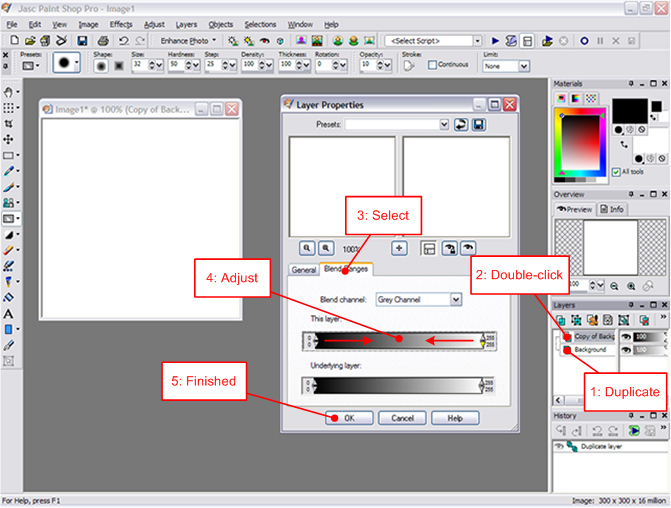Screen dimensions: 671x508
Task: Click the New Raster Layer icon in Layers panel
Action: point(561,320)
